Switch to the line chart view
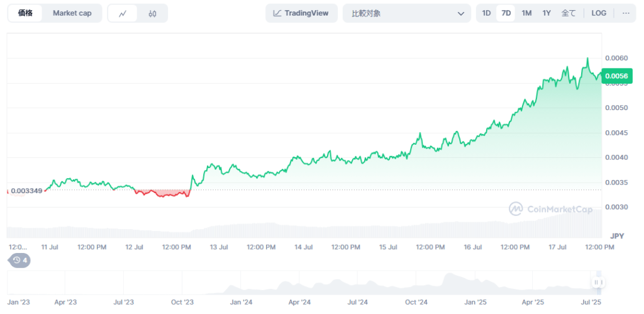644x314 pixels. click(123, 13)
